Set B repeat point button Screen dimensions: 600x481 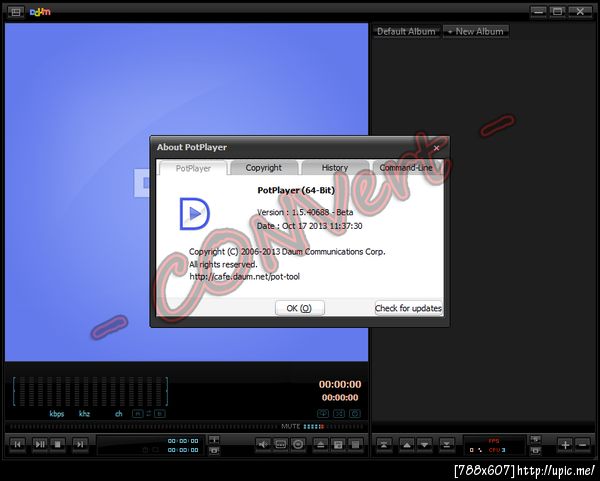160,414
